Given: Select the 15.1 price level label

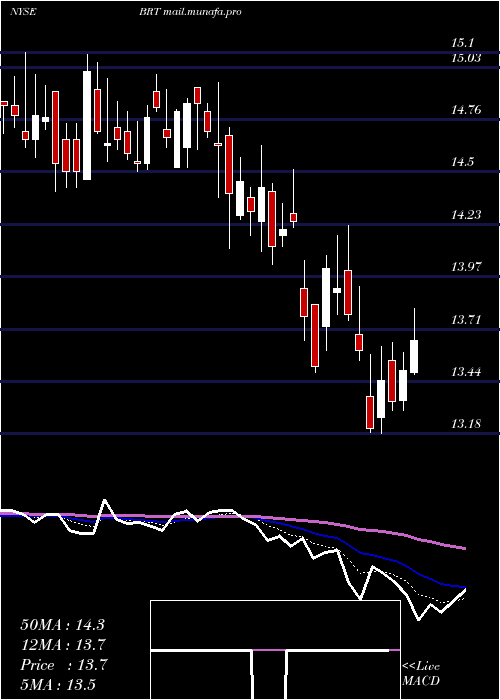Looking at the screenshot, I should click(462, 43).
